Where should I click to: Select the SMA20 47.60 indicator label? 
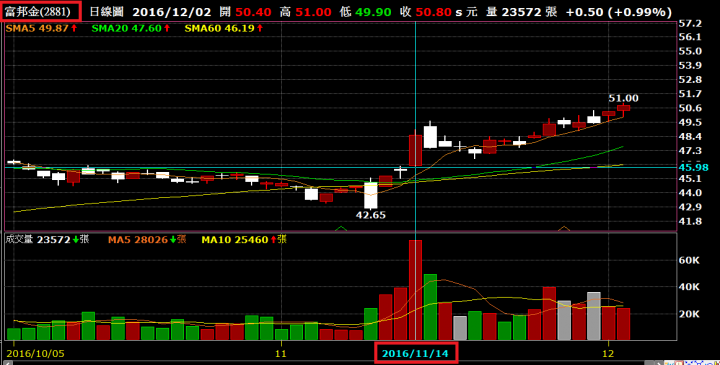click(131, 28)
